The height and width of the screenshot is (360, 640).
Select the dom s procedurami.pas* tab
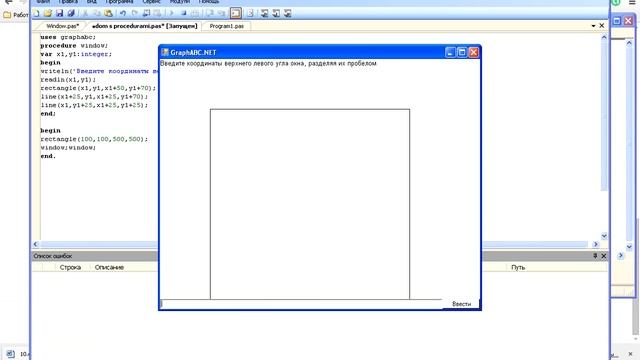pyautogui.click(x=144, y=26)
